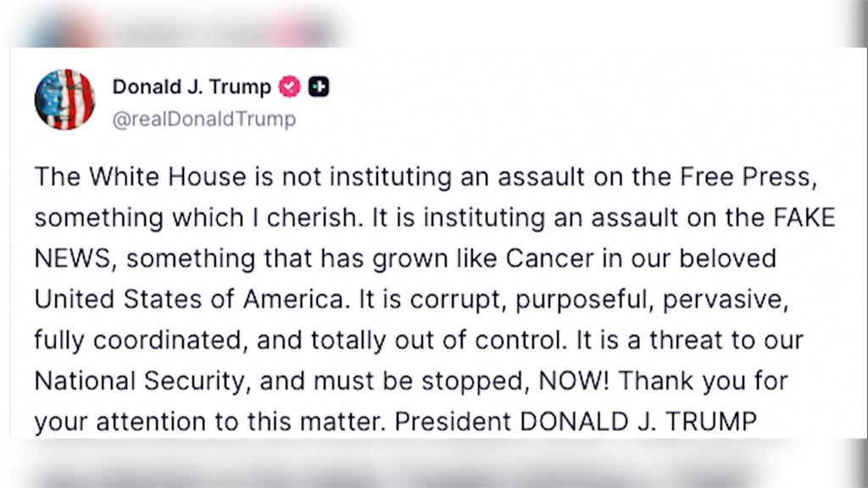
Task: Click the capitalized word "NEWS"
Action: [75, 259]
